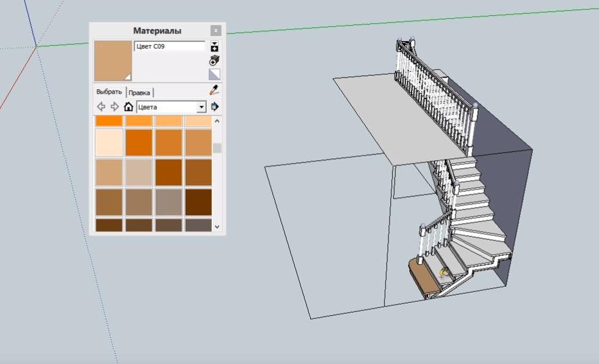This screenshot has height=364, width=599.
Task: Pick the light tan swatch below pale peach
Action: pos(109,172)
